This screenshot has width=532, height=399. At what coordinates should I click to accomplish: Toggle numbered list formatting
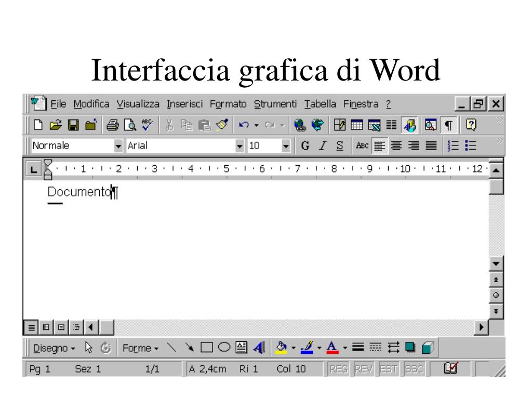click(453, 146)
